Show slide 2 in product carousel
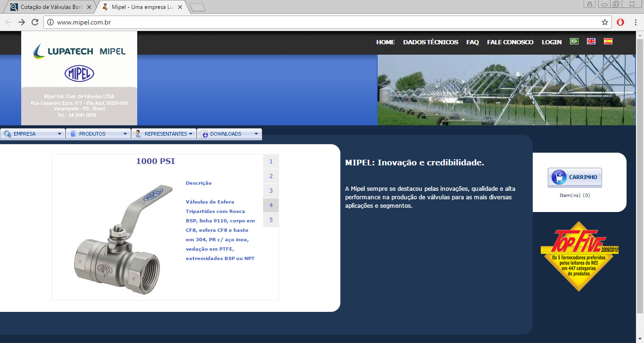The image size is (644, 343). 271,176
